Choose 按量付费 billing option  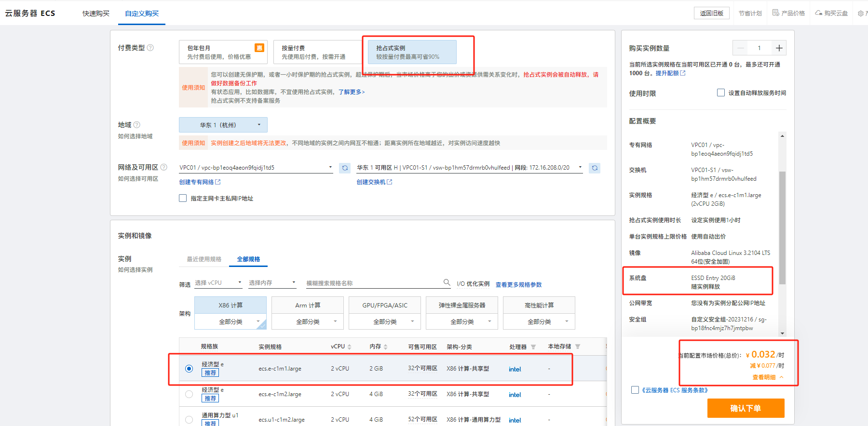[318, 52]
